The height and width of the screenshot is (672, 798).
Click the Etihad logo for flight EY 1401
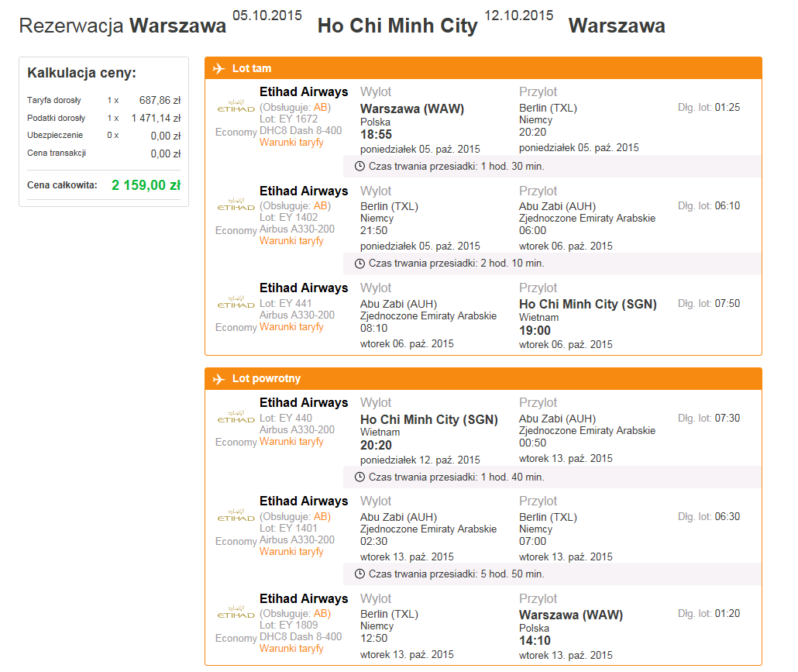[236, 515]
